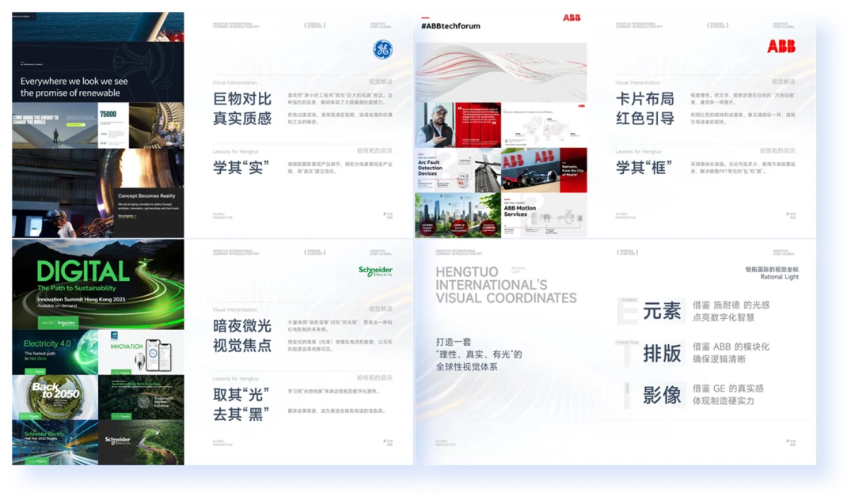Open the Schneider Electric light-trails thumbnail

point(55,442)
